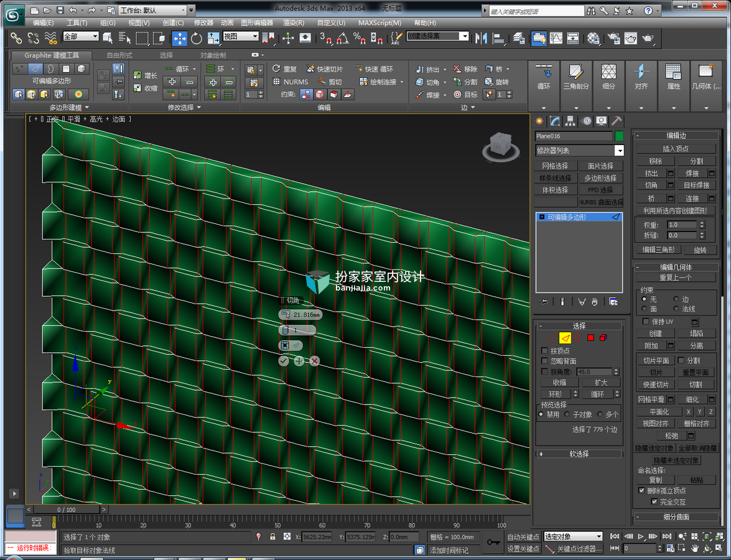Apply and continue chamfer plus button
The height and width of the screenshot is (560, 731).
point(299,361)
